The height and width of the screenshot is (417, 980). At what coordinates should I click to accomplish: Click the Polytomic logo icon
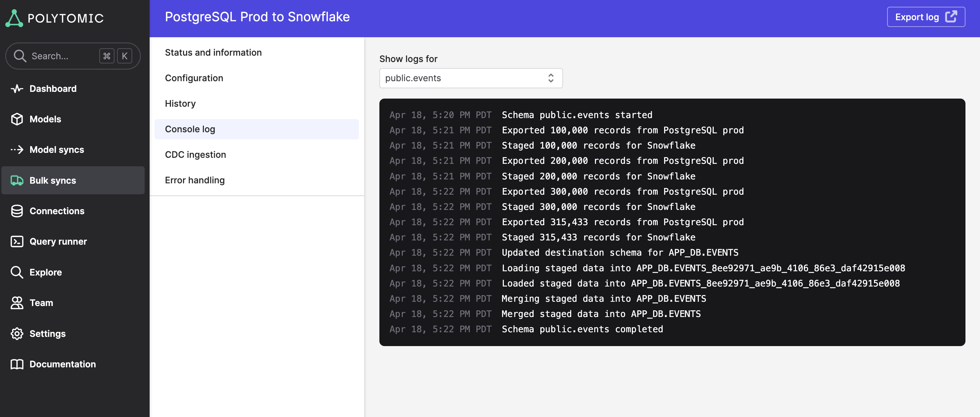(14, 18)
